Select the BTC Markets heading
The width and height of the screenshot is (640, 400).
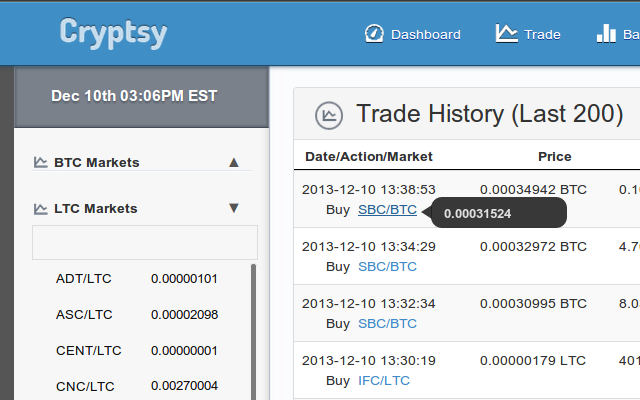click(x=97, y=162)
